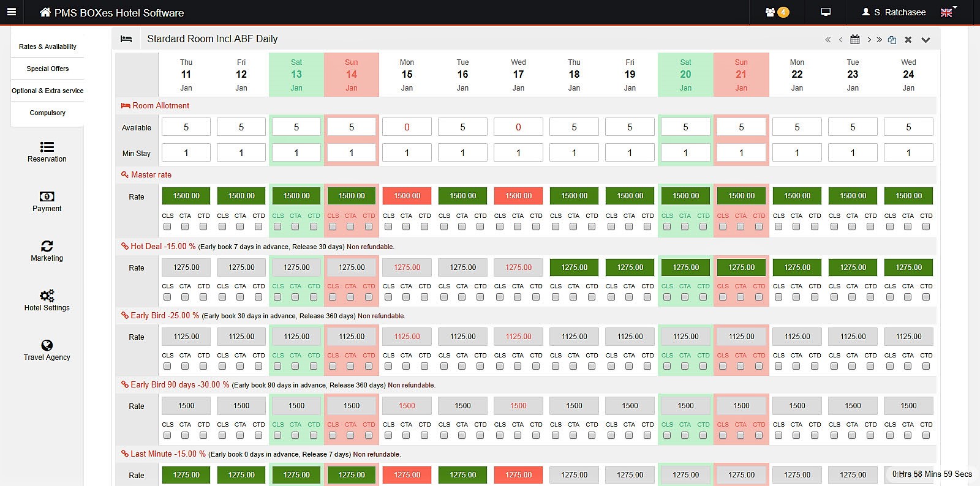Viewport: 980px width, 486px height.
Task: Toggle Hot Deal CTA checkbox for Mon 15 Jan
Action: pyautogui.click(x=406, y=297)
